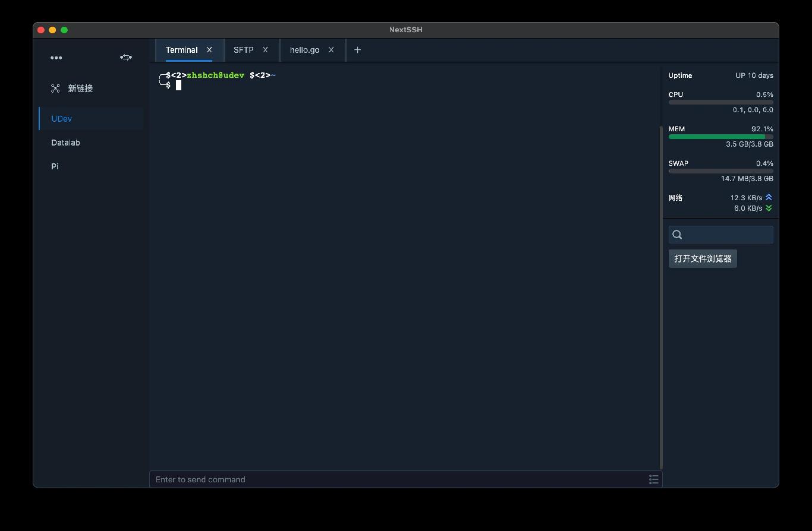This screenshot has height=531, width=812.
Task: Click the download arrows beside 6.0 KB/s
Action: 769,208
